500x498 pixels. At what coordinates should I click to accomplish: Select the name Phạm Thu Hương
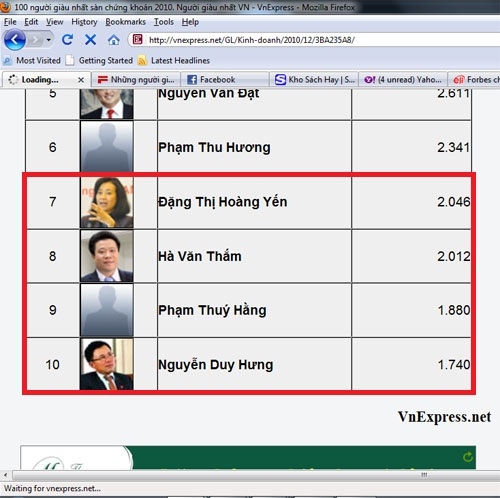pos(214,147)
